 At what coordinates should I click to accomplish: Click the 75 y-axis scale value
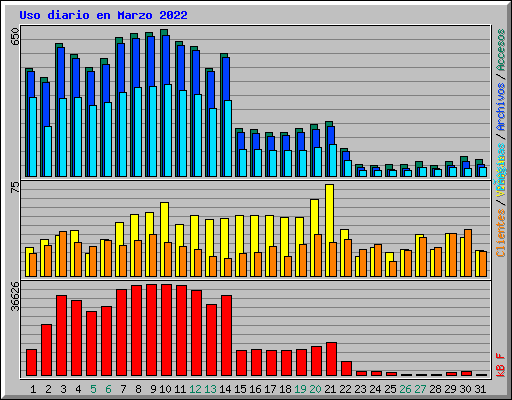15,187
